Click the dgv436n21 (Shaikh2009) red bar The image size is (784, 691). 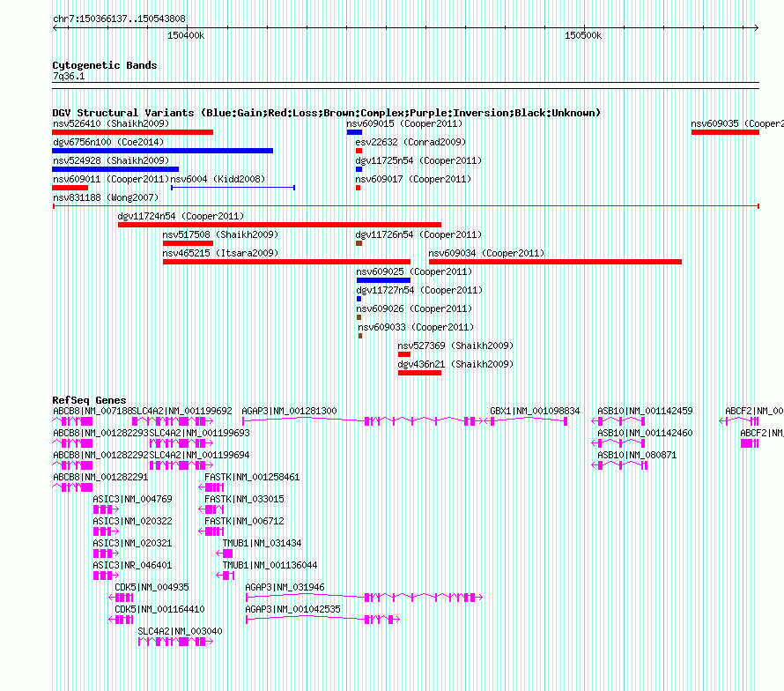[419, 373]
